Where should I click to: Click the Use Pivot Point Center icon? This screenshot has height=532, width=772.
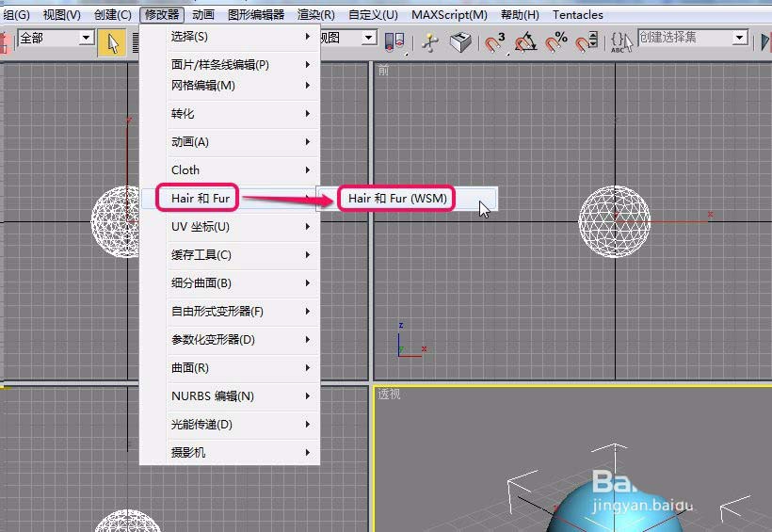(x=394, y=43)
